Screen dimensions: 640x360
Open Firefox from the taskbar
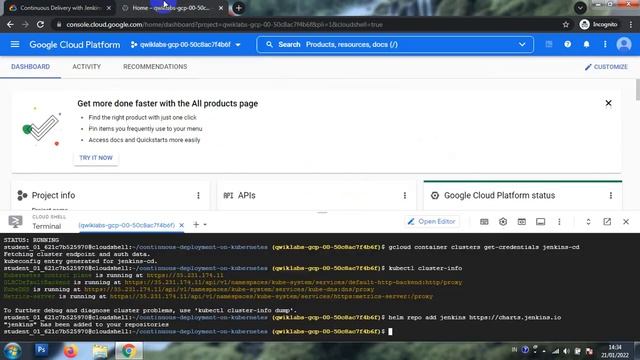(x=71, y=351)
